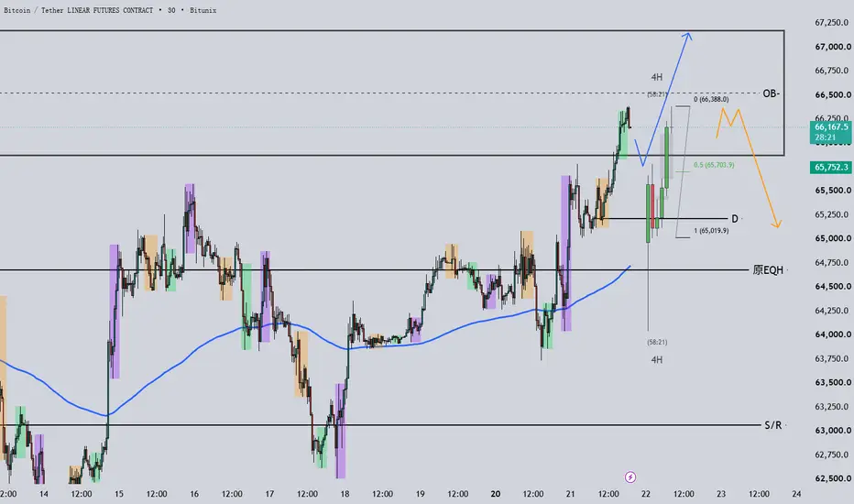Viewport: 854px width, 504px height.
Task: Click the 62,750.0 price axis label
Action: click(x=832, y=455)
